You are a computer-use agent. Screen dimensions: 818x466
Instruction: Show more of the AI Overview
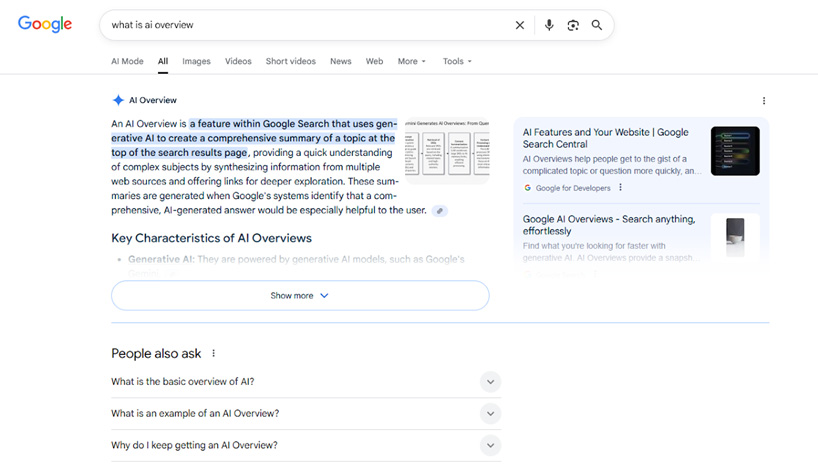coord(300,296)
